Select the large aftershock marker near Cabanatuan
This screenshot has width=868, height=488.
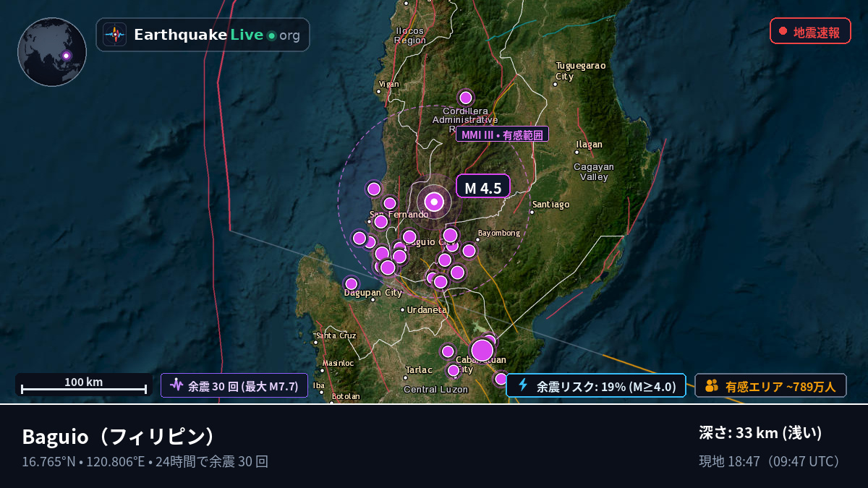click(482, 351)
